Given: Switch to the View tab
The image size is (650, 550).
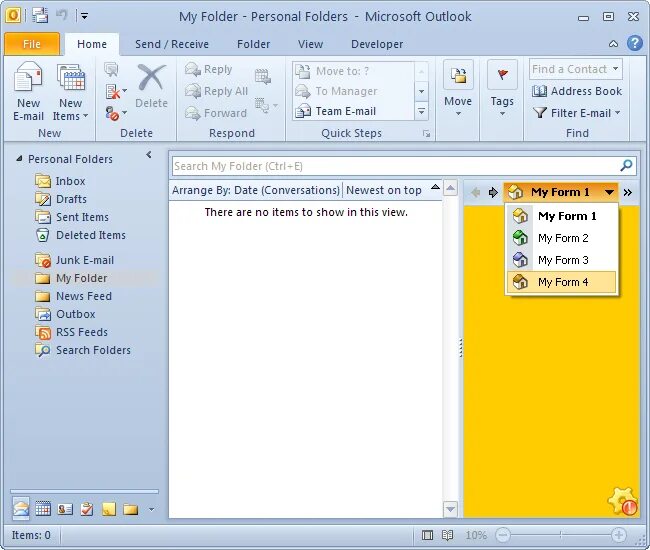Looking at the screenshot, I should coord(310,44).
